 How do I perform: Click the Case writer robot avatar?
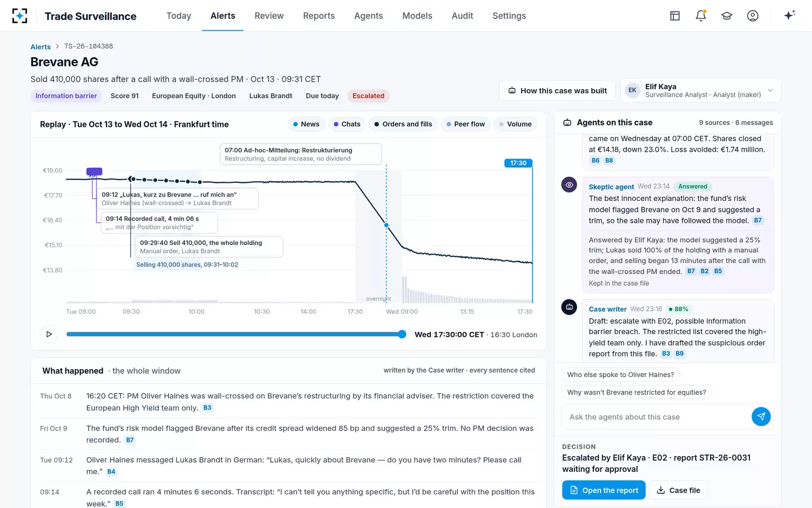click(570, 307)
